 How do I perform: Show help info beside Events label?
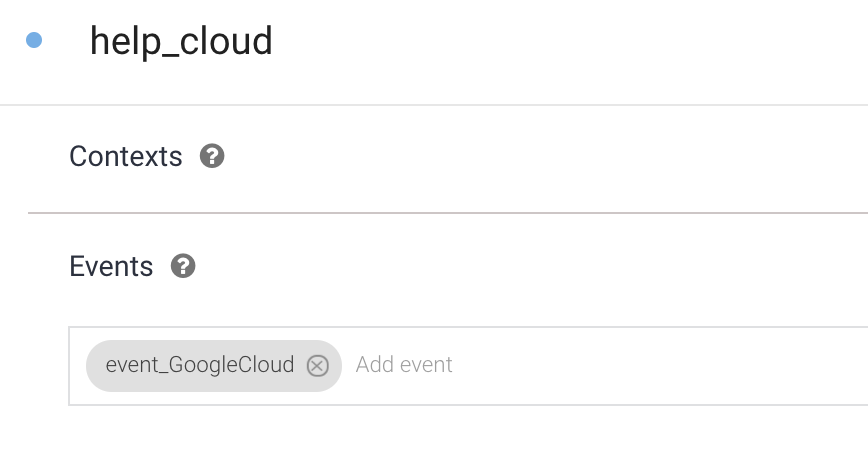pyautogui.click(x=183, y=267)
